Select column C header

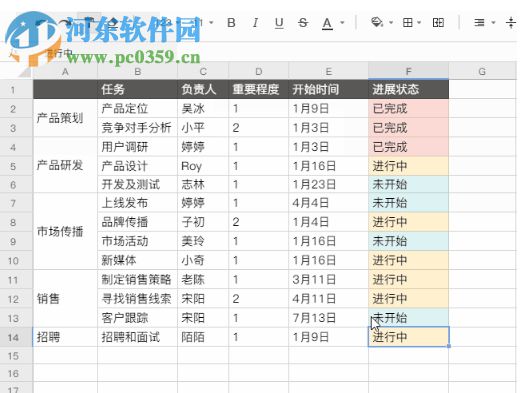click(x=203, y=71)
